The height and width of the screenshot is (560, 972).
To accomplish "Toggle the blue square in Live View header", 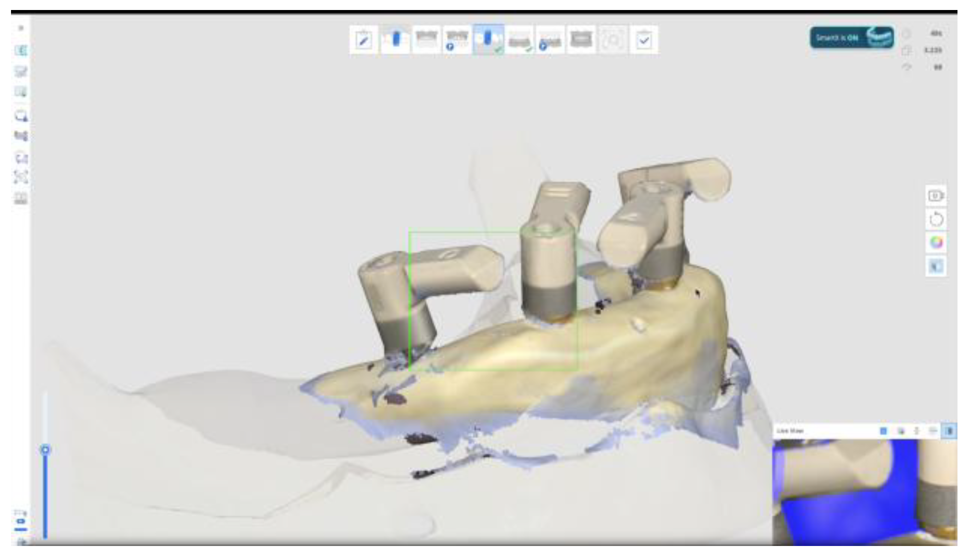I will 883,431.
